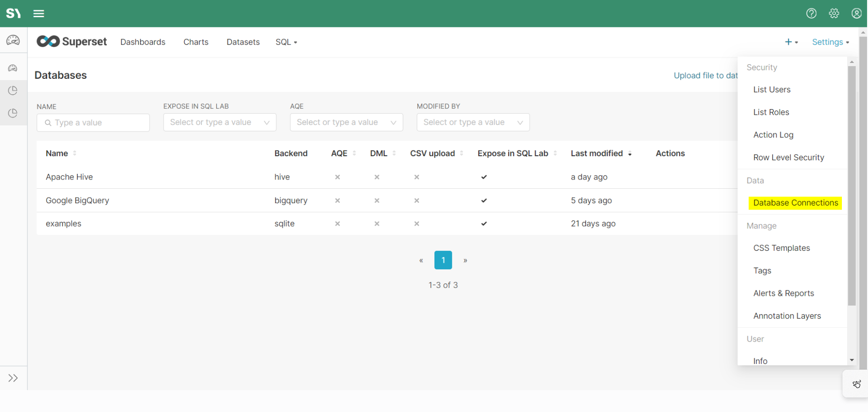Select Database Connections in Settings menu
The height and width of the screenshot is (412, 868).
[795, 203]
